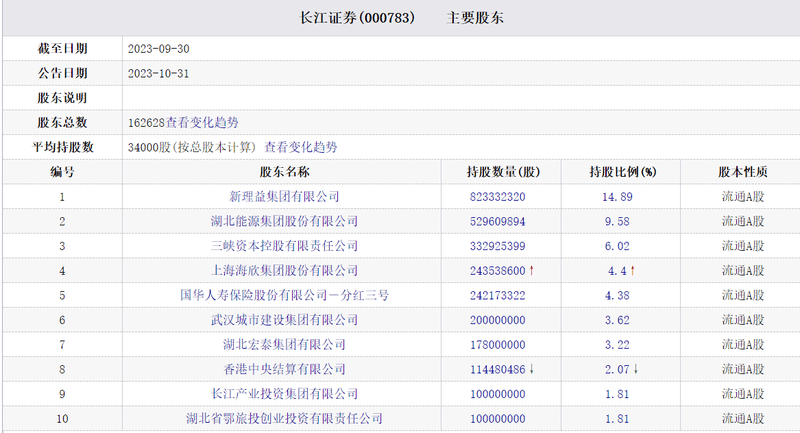Screen dimensions: 800x433
Task: Open 查看变化趋势 link for 平均持股数
Action: [301, 147]
